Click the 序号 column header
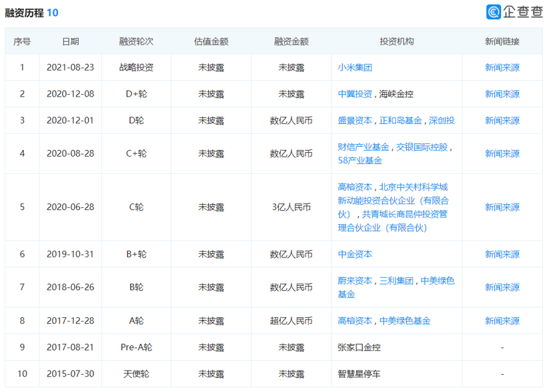The image size is (547, 392). [22, 41]
